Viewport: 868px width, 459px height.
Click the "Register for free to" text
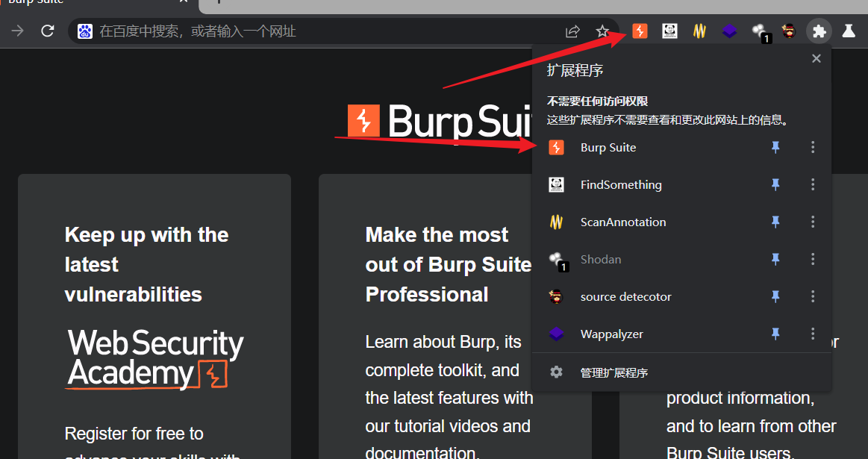click(x=134, y=434)
